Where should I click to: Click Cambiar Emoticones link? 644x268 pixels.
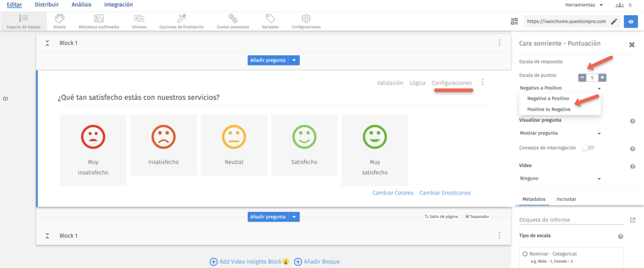coord(445,193)
